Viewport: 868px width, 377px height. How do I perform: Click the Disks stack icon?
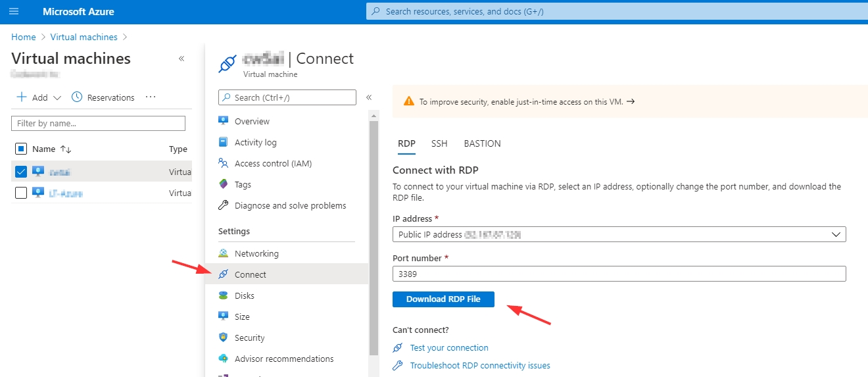tap(224, 295)
